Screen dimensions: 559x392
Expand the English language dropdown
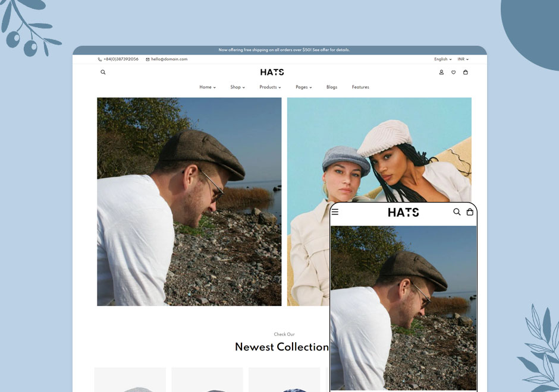(x=443, y=59)
